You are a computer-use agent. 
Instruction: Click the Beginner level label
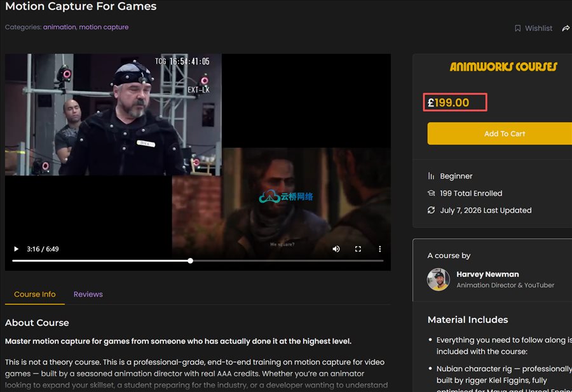click(x=456, y=176)
